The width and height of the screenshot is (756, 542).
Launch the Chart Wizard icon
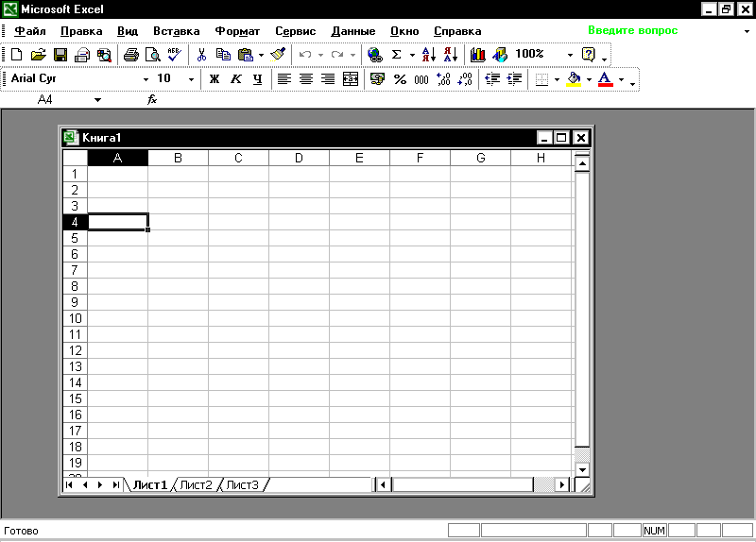[x=478, y=55]
